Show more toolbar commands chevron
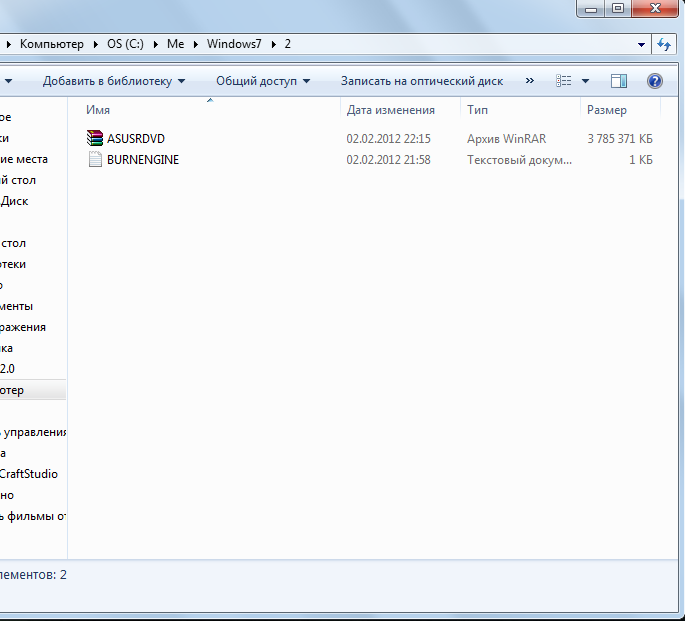The image size is (685, 621). tap(529, 81)
